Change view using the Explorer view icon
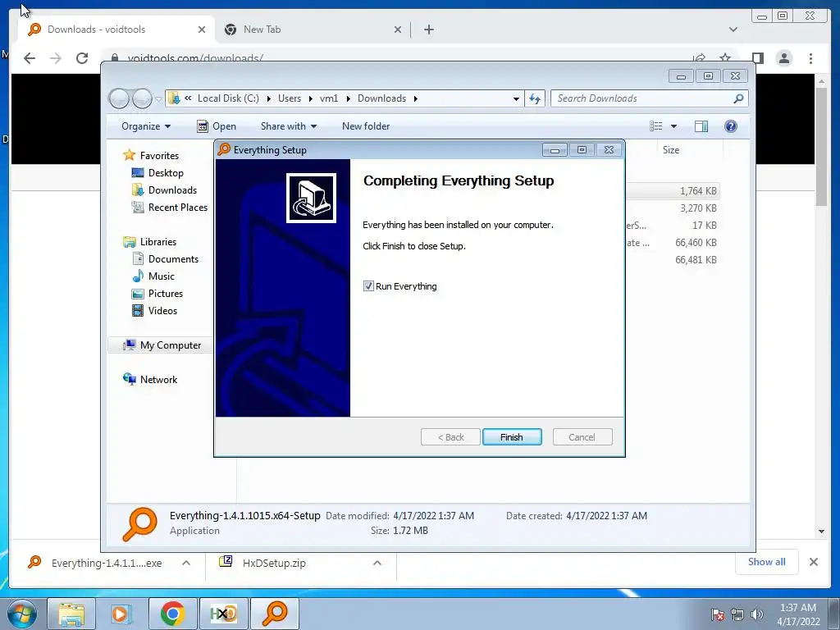The height and width of the screenshot is (630, 840). coord(655,126)
